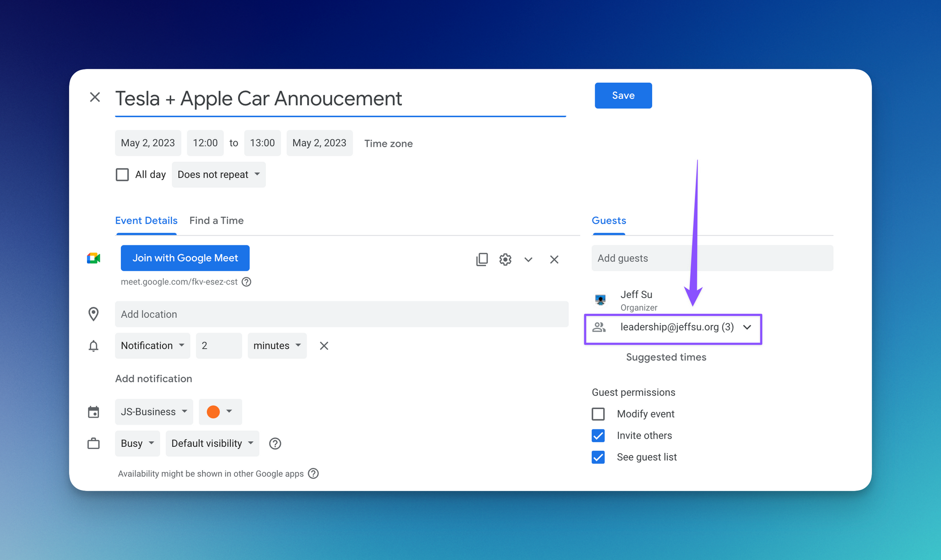Check the All day checkbox
The image size is (941, 560).
point(122,174)
